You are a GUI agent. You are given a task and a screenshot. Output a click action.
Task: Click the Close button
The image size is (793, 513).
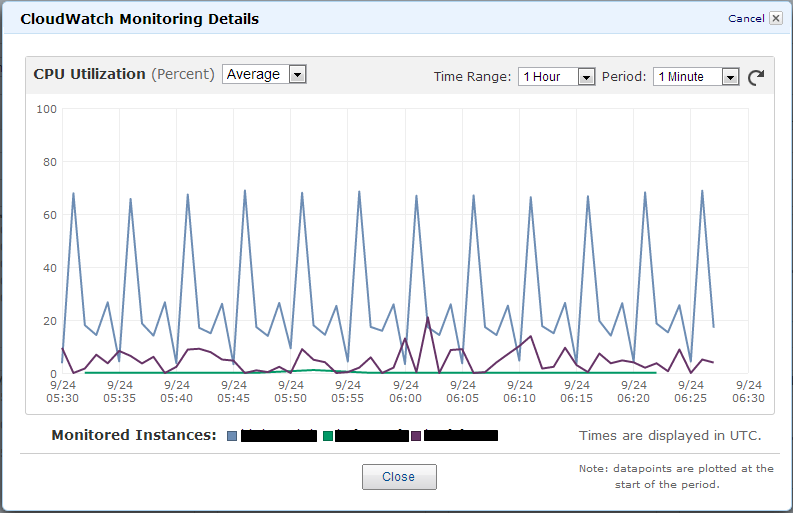coord(399,477)
